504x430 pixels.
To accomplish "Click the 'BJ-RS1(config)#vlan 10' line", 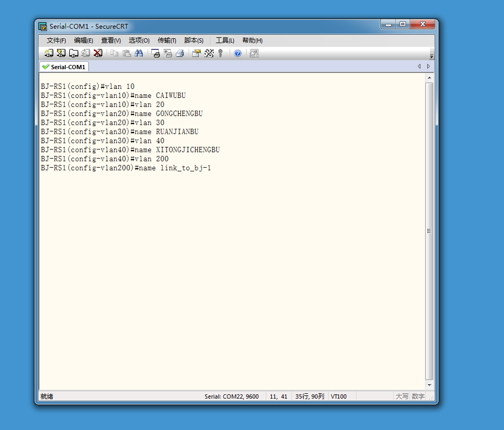I will pyautogui.click(x=88, y=86).
